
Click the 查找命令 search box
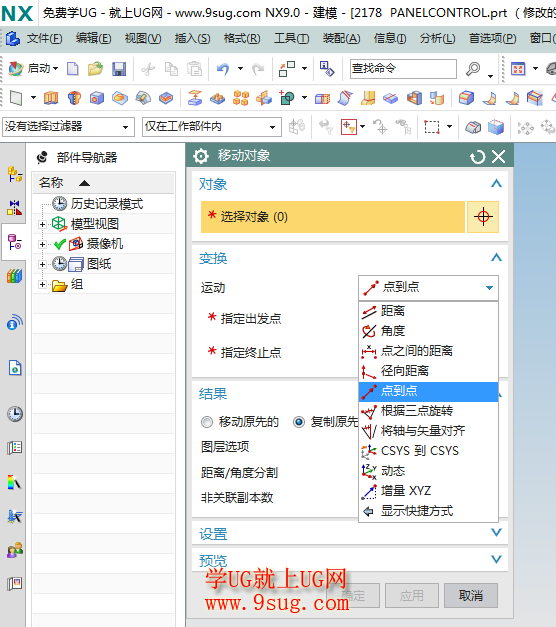(403, 69)
